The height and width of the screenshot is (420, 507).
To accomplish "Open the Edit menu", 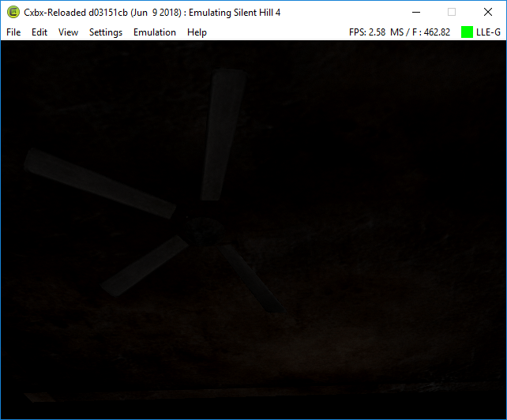I will point(39,32).
